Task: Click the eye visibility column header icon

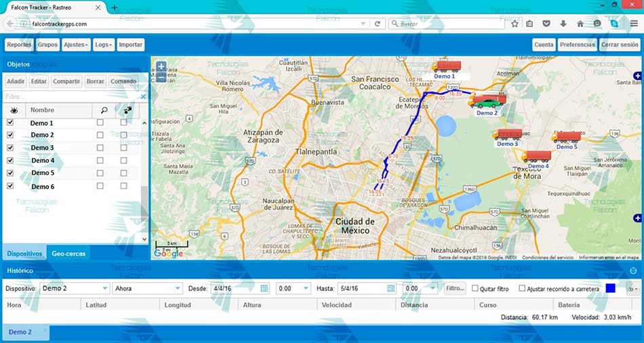Action: tap(14, 110)
